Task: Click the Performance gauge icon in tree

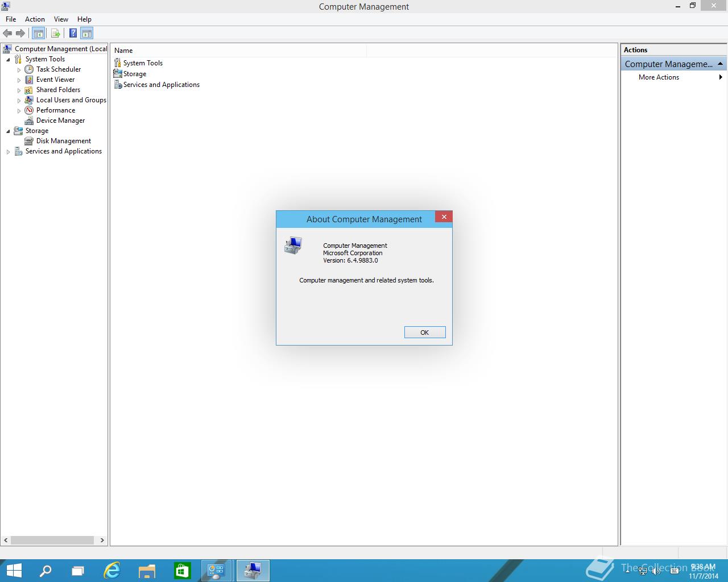Action: point(29,110)
